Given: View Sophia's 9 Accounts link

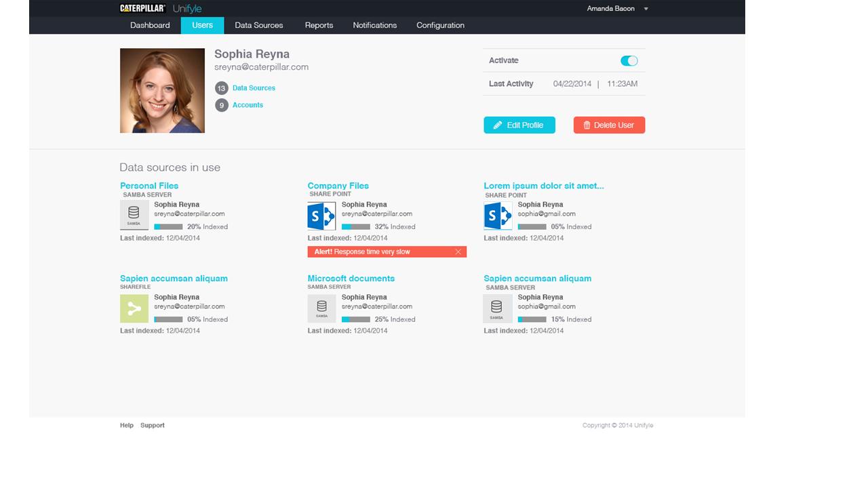Looking at the screenshot, I should 248,105.
